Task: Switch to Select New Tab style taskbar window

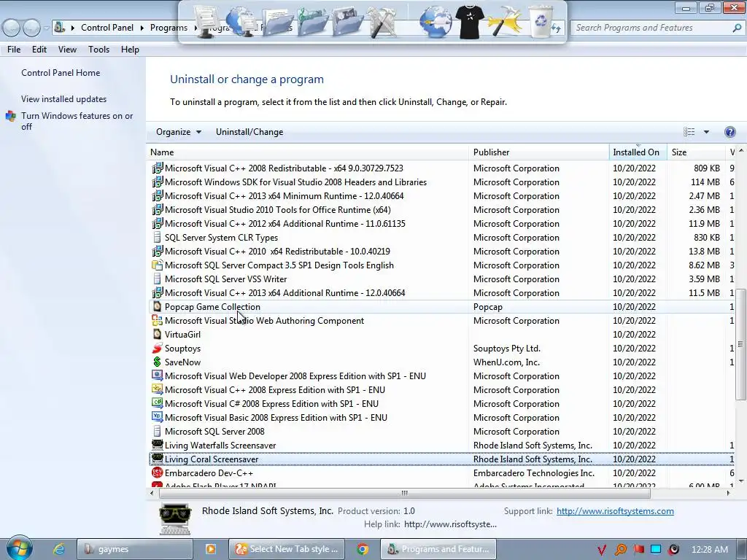Action: click(x=287, y=549)
